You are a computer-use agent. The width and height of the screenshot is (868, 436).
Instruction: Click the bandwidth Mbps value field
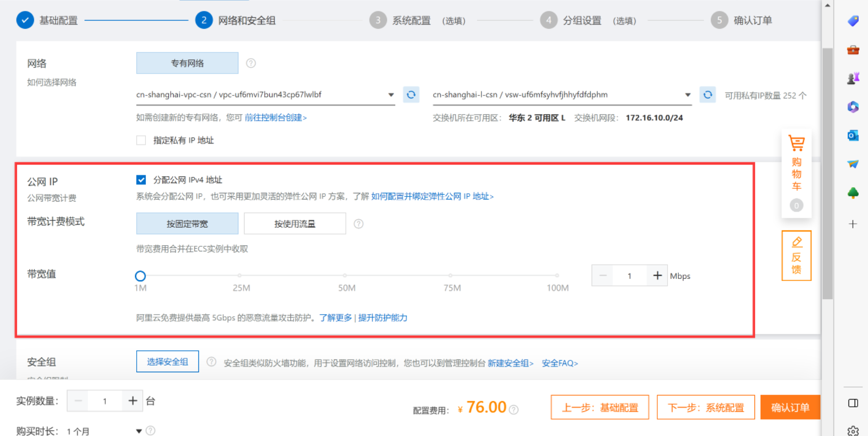click(630, 276)
